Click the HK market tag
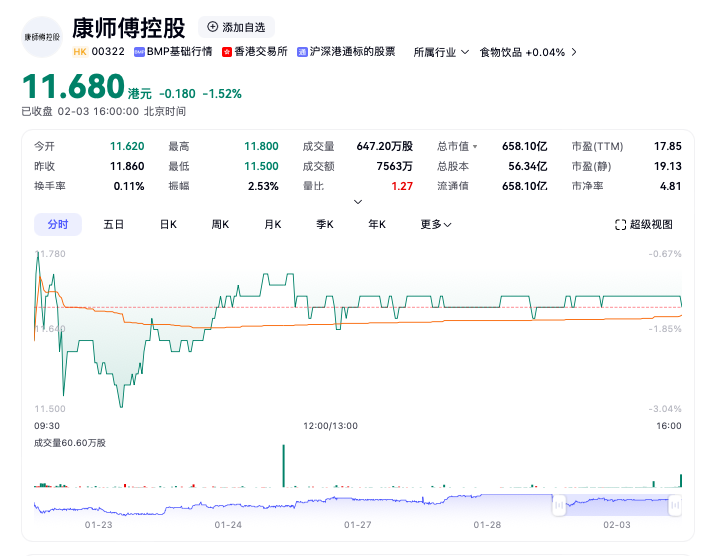The width and height of the screenshot is (703, 556). 80,52
